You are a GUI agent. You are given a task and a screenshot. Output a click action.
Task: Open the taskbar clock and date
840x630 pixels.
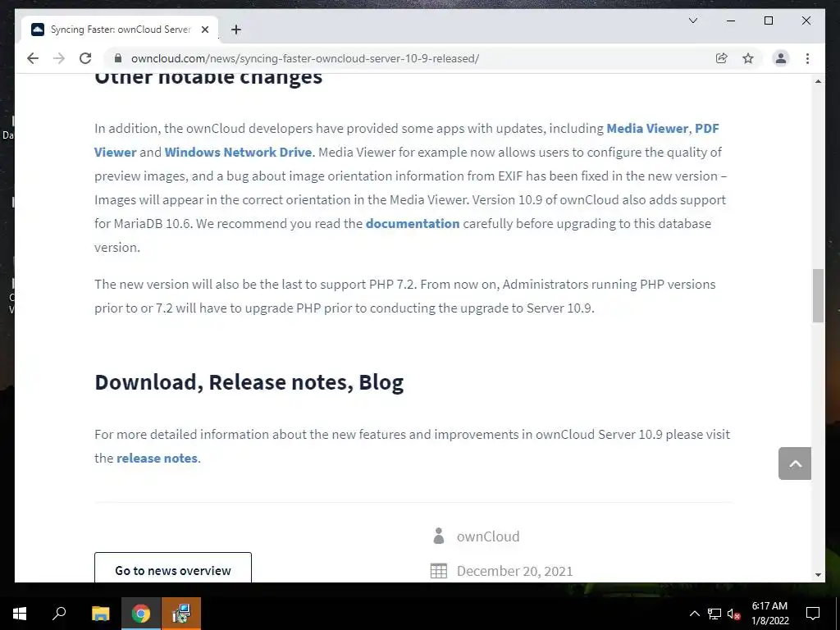(769, 614)
